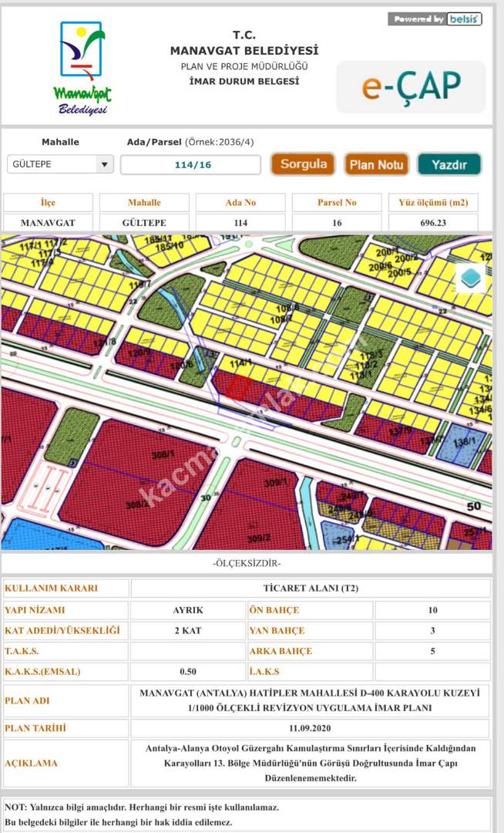This screenshot has height=833, width=504.
Task: Open the Plan Notu button
Action: tap(376, 164)
